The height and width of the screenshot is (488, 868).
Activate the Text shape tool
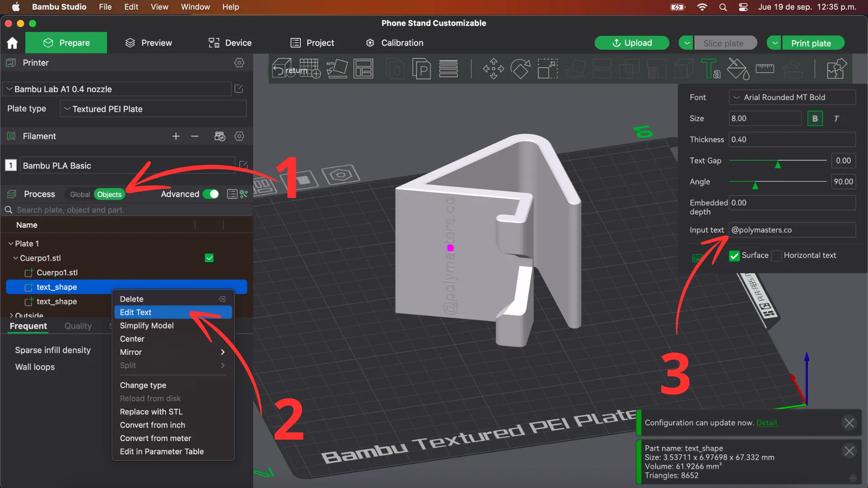coord(711,69)
